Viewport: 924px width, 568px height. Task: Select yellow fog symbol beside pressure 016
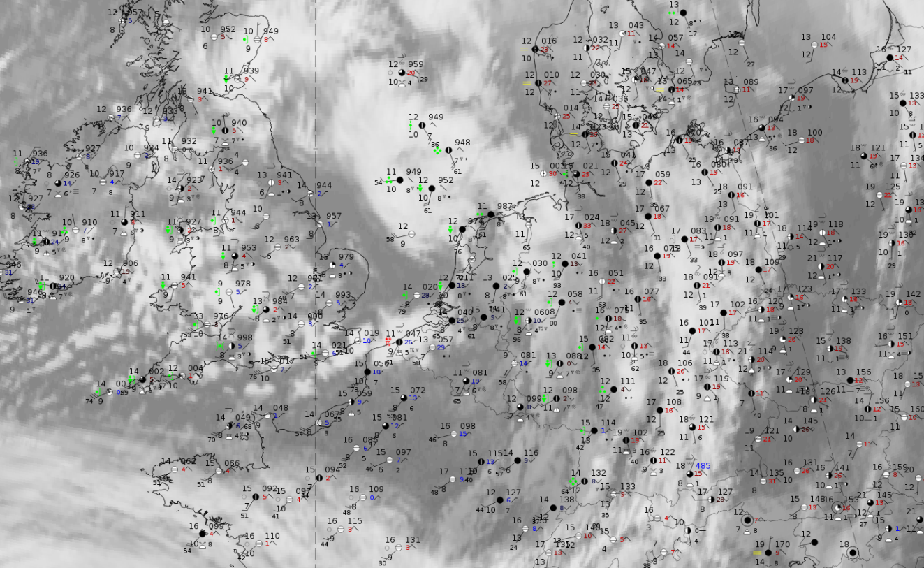coord(525,49)
